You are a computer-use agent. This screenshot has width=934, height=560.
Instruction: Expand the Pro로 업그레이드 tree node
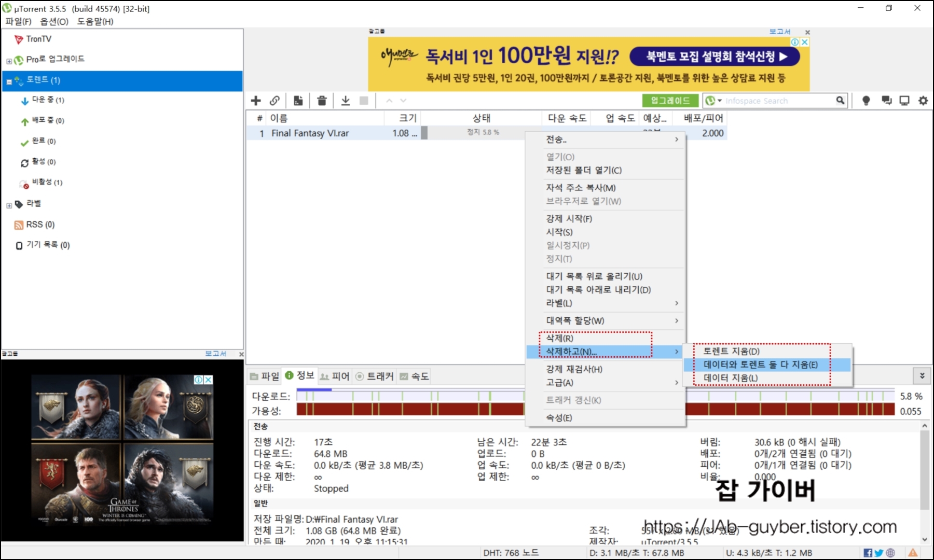click(x=9, y=61)
